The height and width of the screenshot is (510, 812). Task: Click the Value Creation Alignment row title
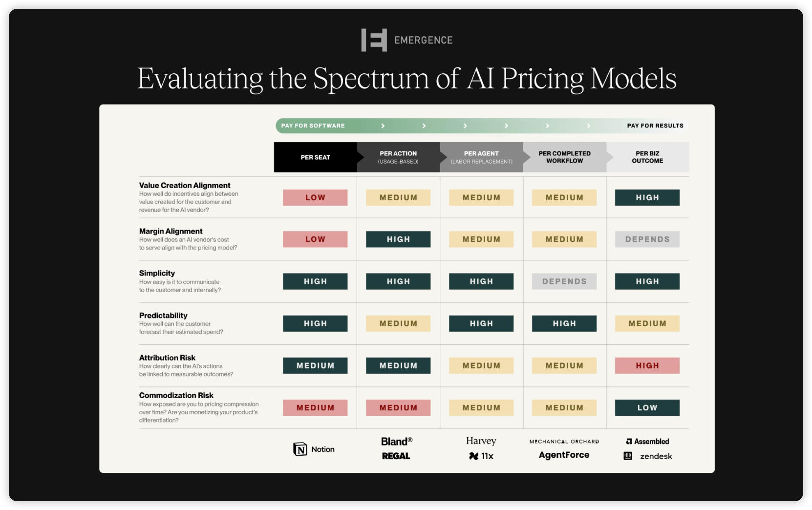185,185
